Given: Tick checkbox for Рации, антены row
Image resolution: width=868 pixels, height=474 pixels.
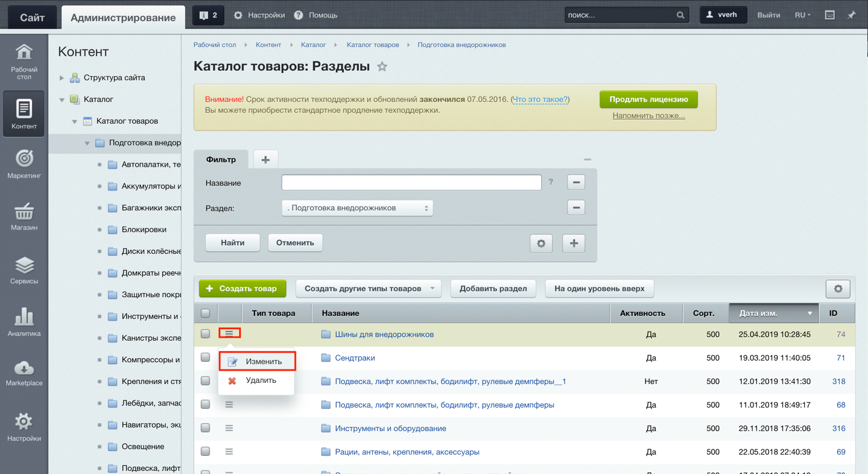Looking at the screenshot, I should [x=206, y=452].
